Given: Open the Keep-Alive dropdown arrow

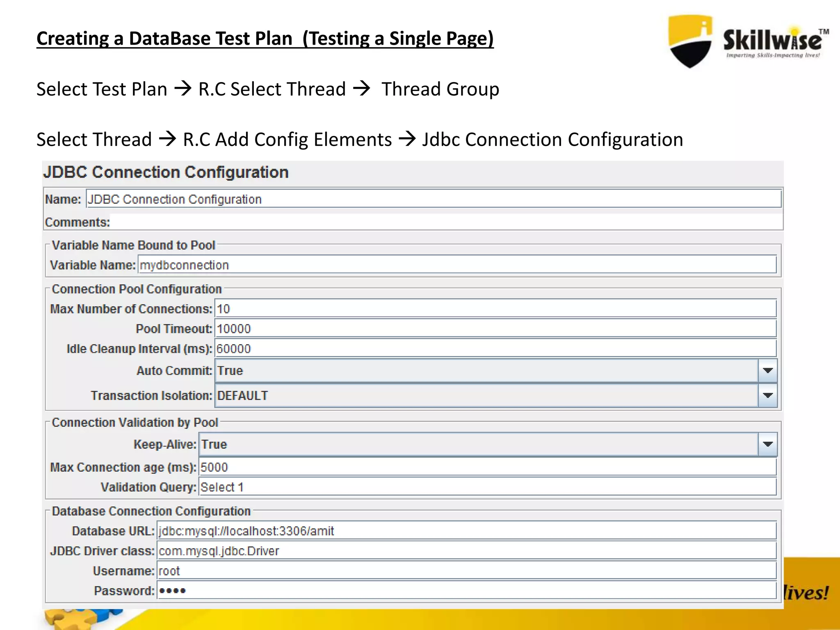Looking at the screenshot, I should [767, 445].
